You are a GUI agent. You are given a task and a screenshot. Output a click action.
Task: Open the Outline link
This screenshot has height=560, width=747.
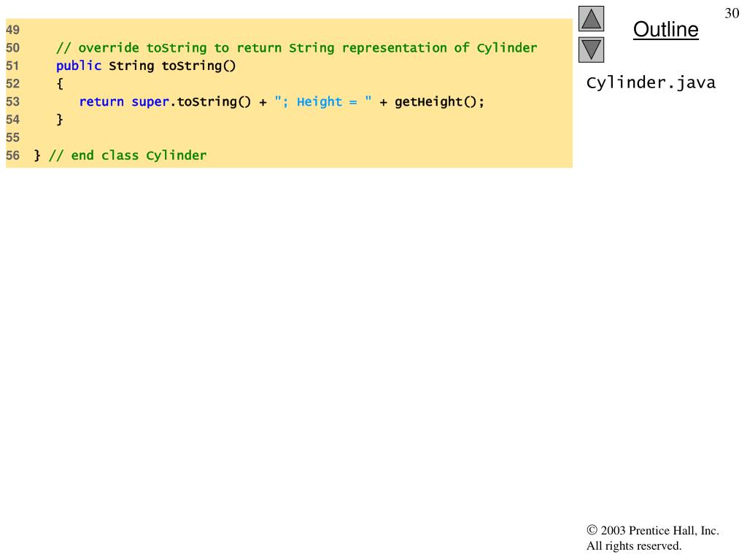coord(665,29)
